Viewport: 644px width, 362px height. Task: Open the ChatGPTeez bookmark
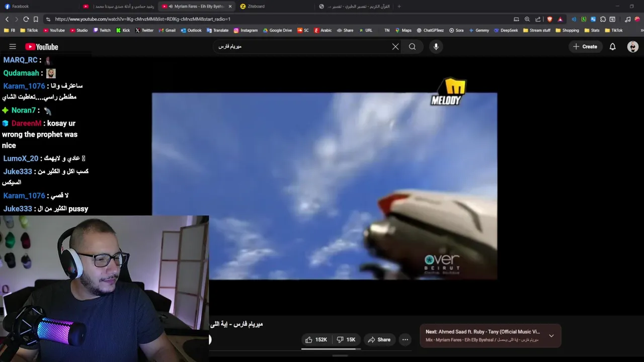coord(430,30)
